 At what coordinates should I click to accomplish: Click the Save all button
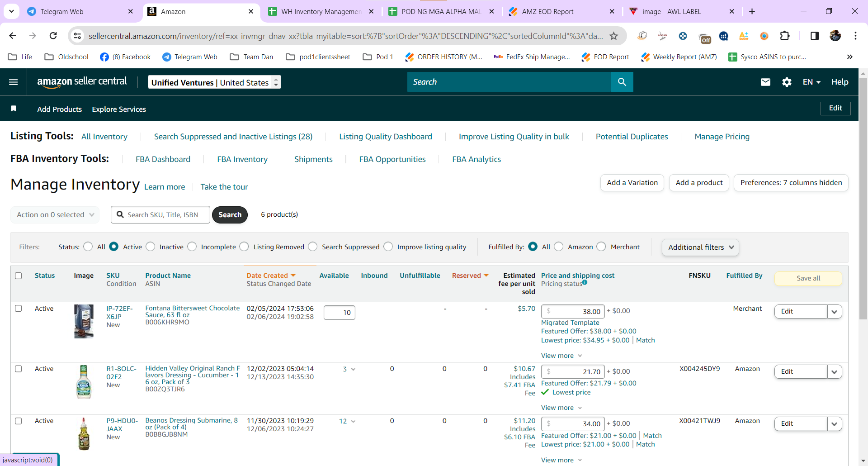tap(808, 278)
